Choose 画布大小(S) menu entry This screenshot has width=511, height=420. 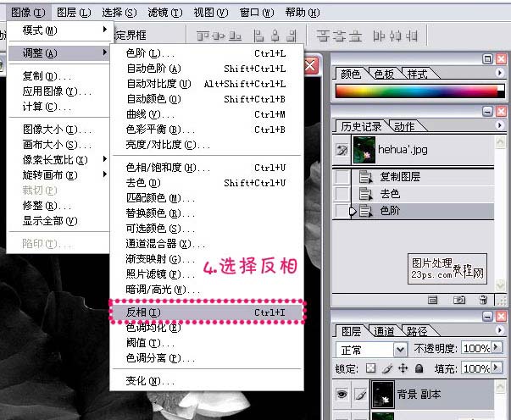[x=60, y=145]
